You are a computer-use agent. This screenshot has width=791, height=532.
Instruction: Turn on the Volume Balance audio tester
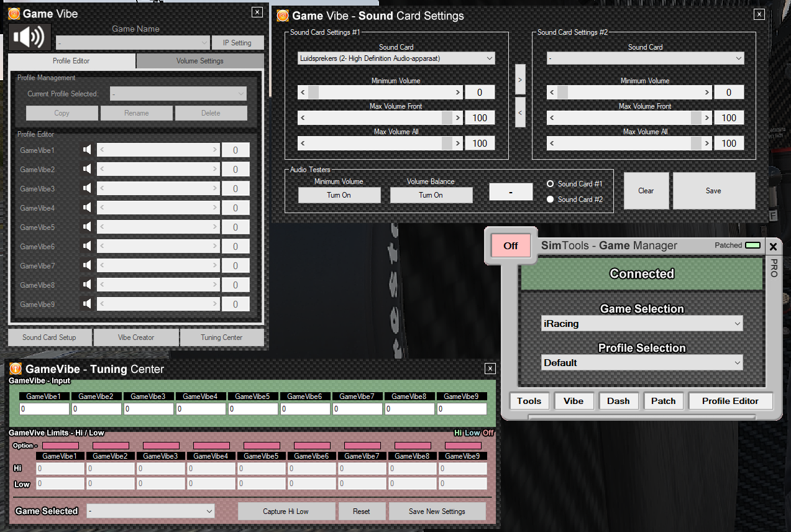(431, 195)
